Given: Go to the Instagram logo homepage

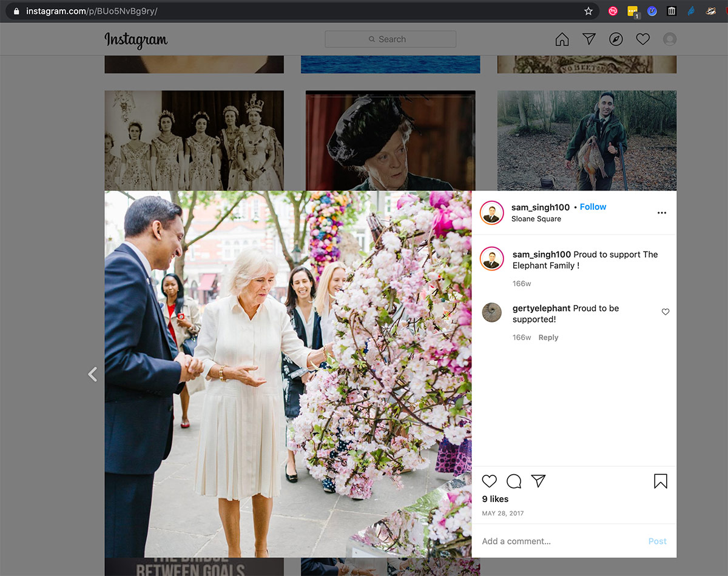Looking at the screenshot, I should 135,40.
